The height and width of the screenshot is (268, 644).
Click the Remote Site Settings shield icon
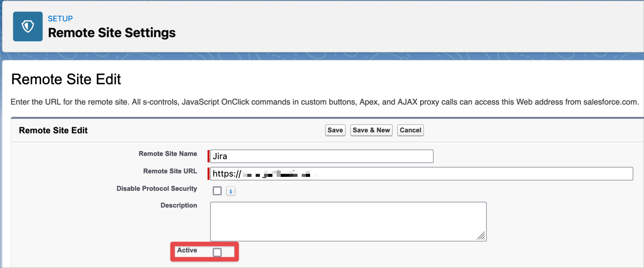click(28, 26)
